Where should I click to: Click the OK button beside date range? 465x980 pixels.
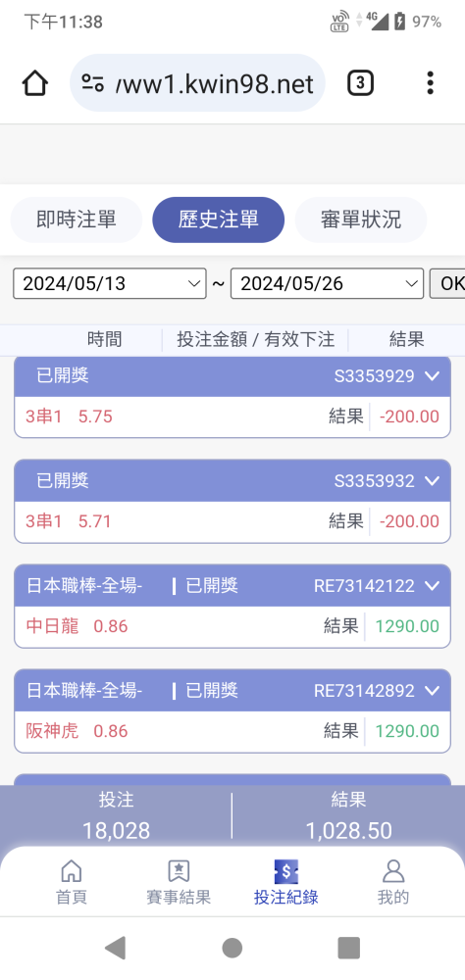pos(447,284)
